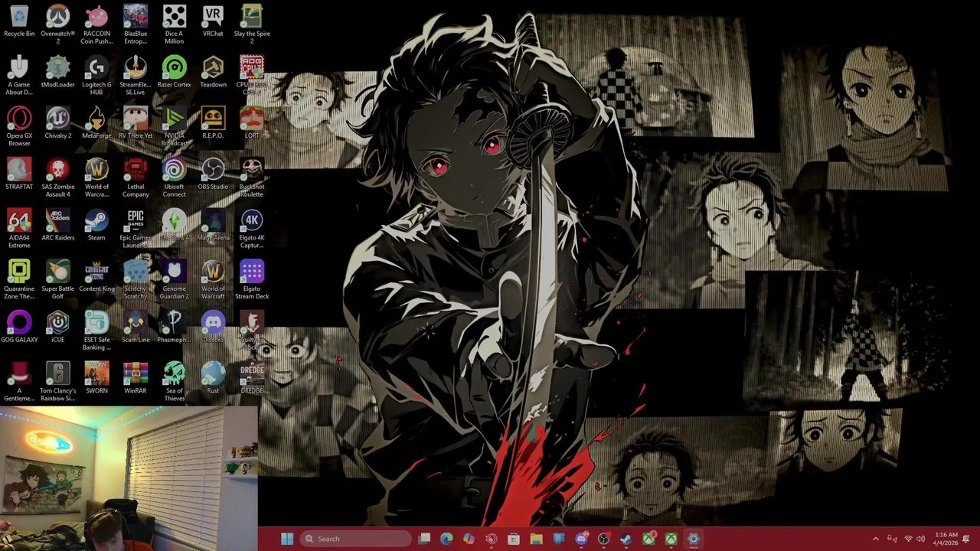The width and height of the screenshot is (980, 551).
Task: Open the volume control in system tray
Action: coord(920,539)
